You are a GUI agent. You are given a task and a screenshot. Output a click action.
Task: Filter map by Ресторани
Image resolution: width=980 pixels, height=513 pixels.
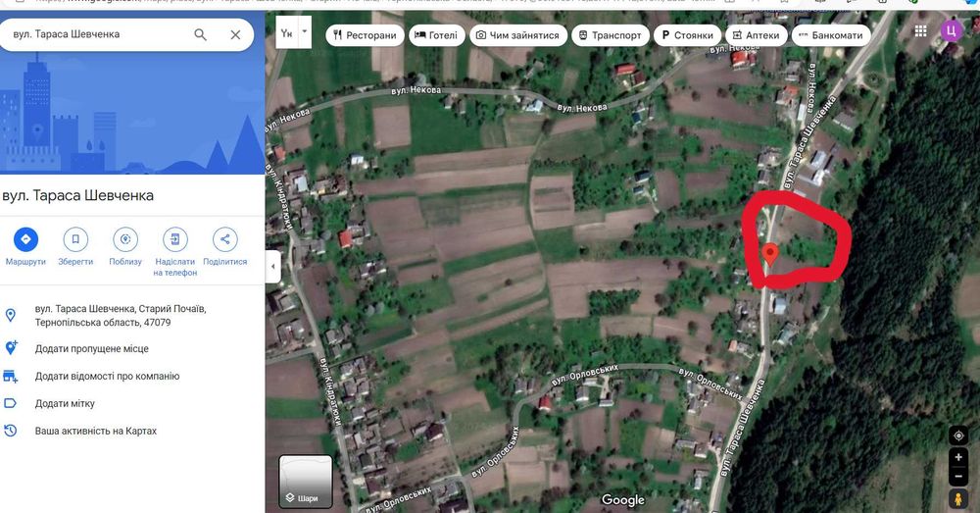pyautogui.click(x=365, y=35)
